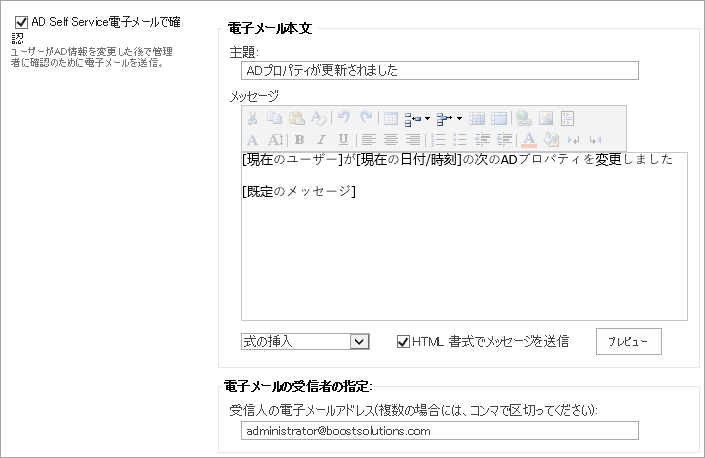Open the insert column dropdown arrow
The image size is (705, 458).
pos(459,119)
